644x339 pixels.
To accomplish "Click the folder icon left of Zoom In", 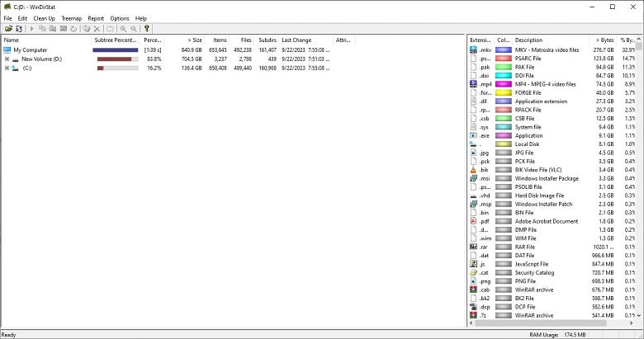I will click(110, 28).
